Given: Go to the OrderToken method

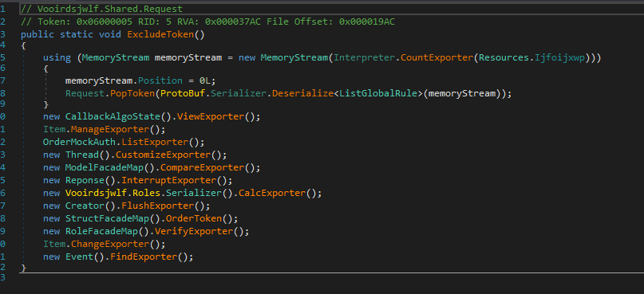Looking at the screenshot, I should point(194,218).
